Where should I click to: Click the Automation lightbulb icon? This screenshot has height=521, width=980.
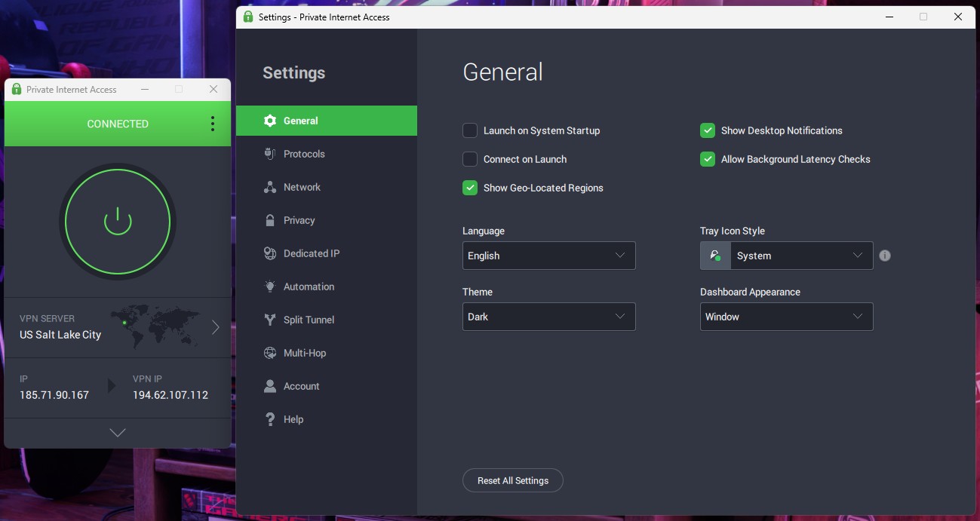click(269, 287)
